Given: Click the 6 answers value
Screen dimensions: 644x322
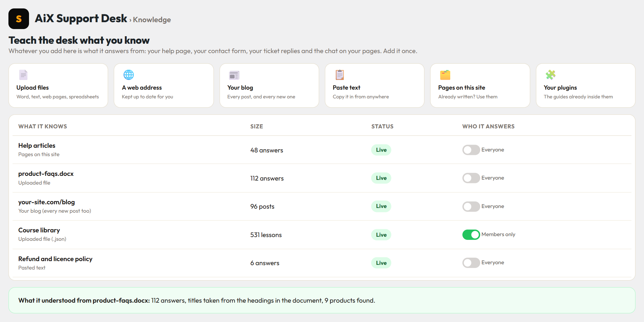Looking at the screenshot, I should pyautogui.click(x=265, y=263).
